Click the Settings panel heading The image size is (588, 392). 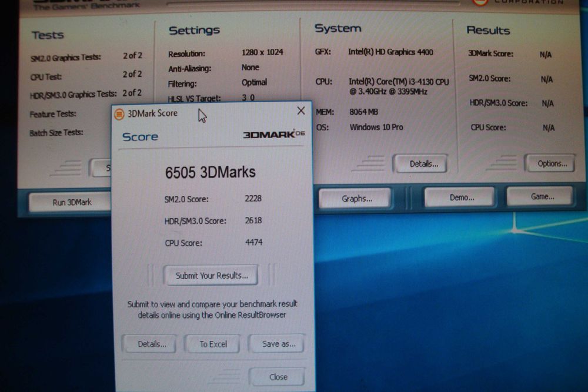[x=194, y=30]
